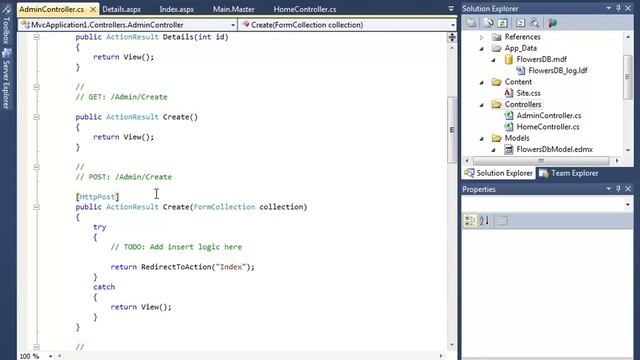The height and width of the screenshot is (360, 640).
Task: Click the AdminController.cs file icon
Action: (x=509, y=116)
